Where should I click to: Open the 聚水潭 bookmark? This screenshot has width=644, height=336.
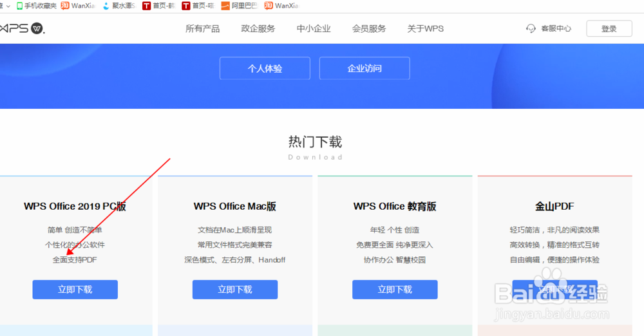(118, 6)
